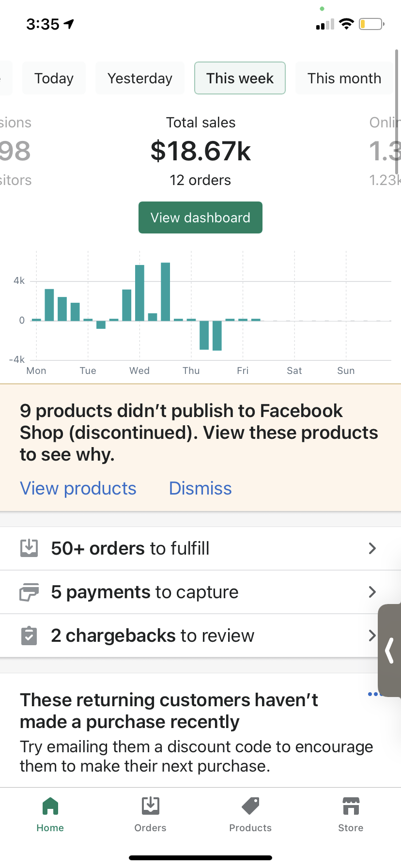401x868 pixels.
Task: Tap the payments credit card icon
Action: click(x=29, y=592)
